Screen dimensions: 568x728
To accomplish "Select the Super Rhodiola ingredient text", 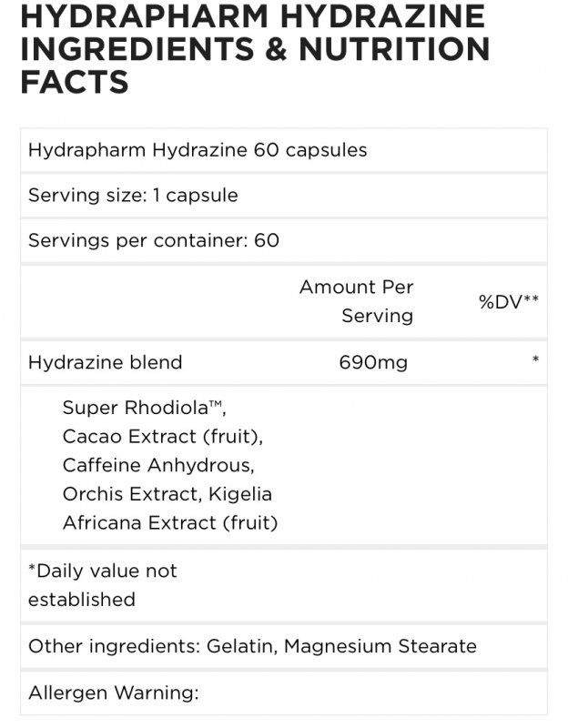I will click(x=144, y=408).
